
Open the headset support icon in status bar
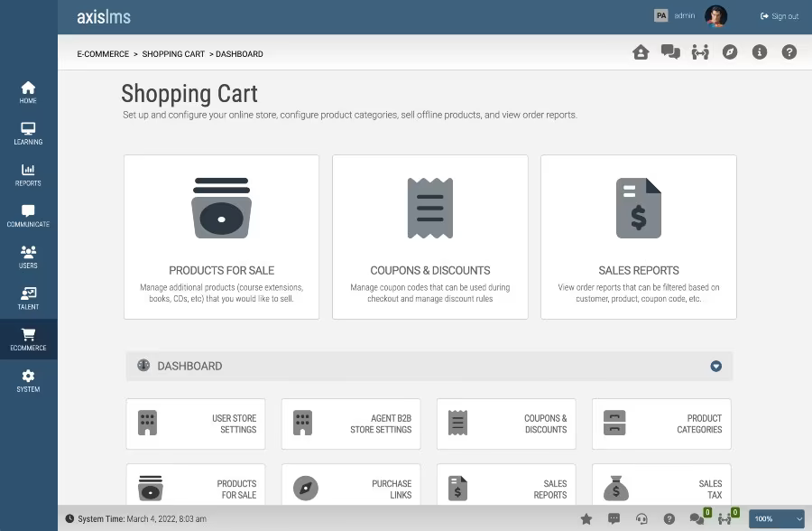click(x=641, y=518)
